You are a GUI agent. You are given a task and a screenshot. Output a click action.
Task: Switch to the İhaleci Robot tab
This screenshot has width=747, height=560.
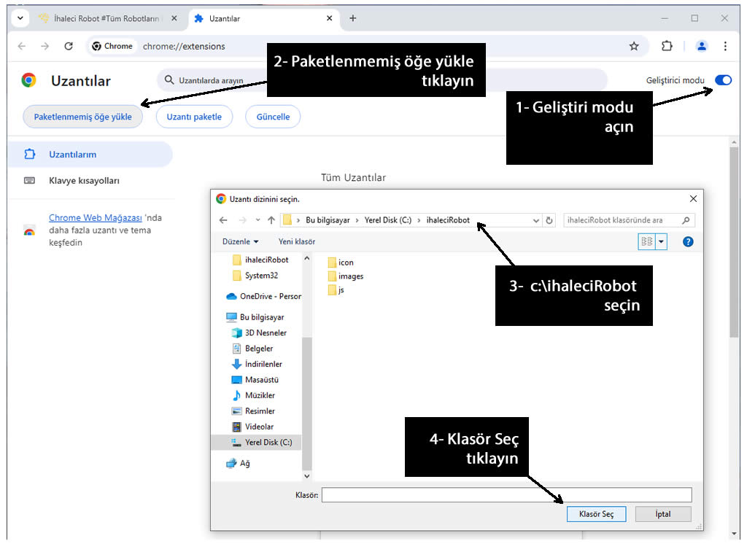(x=107, y=18)
